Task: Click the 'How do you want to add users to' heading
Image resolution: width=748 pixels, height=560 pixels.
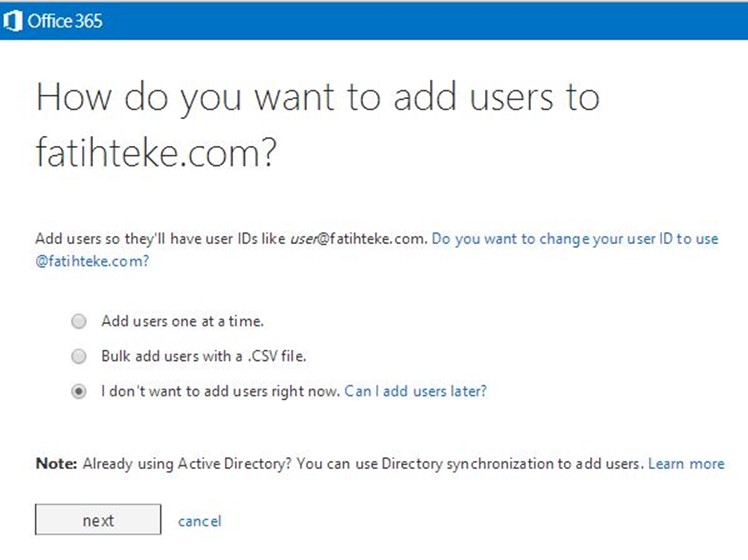Action: tap(318, 98)
